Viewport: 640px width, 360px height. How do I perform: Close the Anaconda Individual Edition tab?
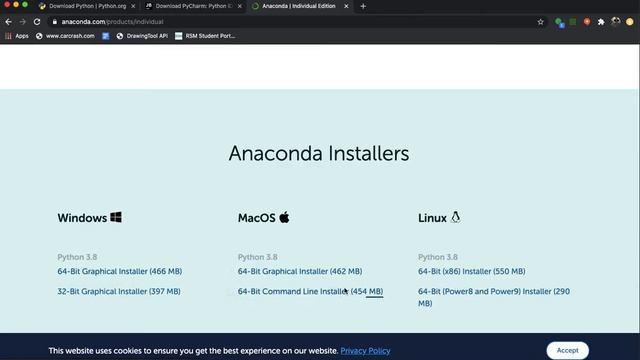(346, 6)
